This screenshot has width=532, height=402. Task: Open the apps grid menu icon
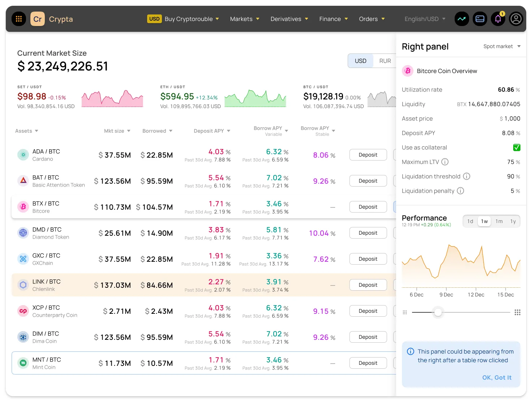[19, 19]
